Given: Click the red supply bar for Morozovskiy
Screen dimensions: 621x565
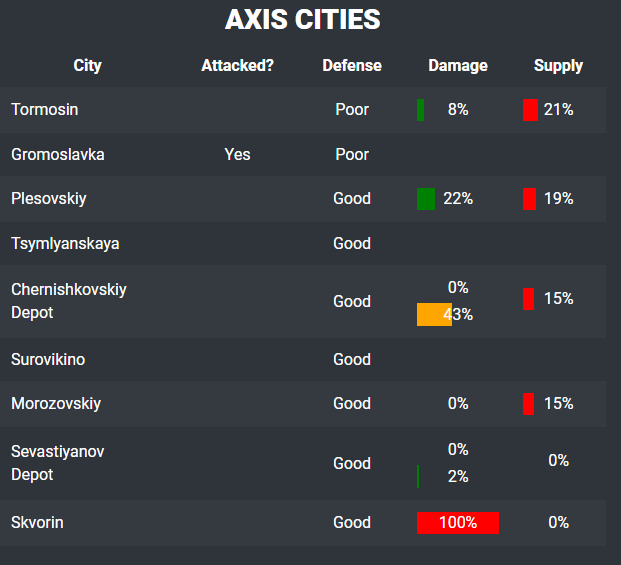Looking at the screenshot, I should (528, 404).
